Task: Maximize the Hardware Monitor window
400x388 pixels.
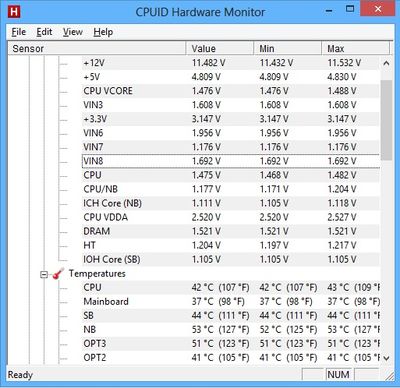Action: pyautogui.click(x=350, y=9)
